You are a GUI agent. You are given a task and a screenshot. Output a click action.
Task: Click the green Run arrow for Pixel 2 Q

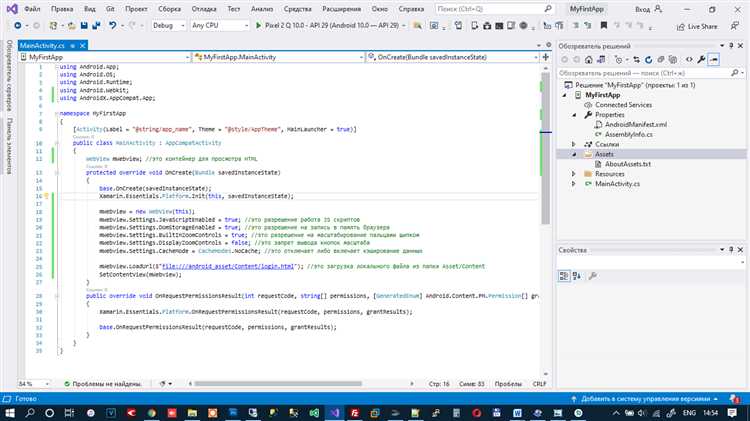(x=260, y=26)
